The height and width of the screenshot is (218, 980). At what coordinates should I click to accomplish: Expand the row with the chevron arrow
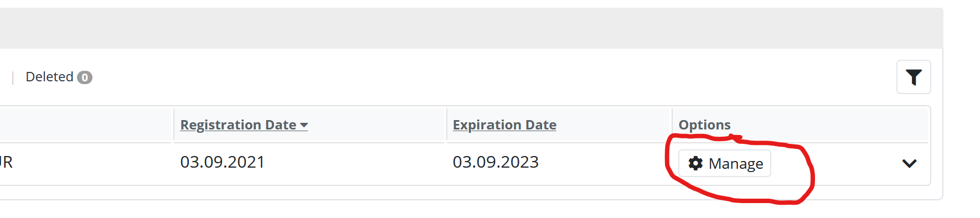pyautogui.click(x=909, y=163)
